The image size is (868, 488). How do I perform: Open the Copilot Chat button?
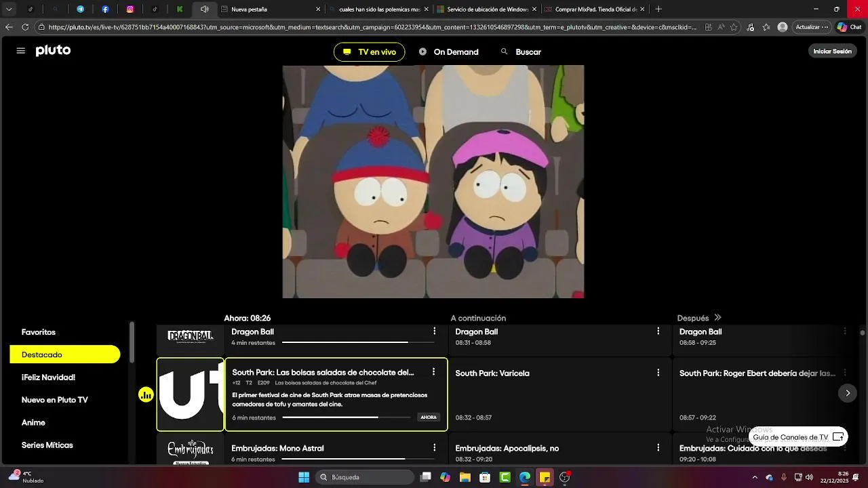(850, 27)
